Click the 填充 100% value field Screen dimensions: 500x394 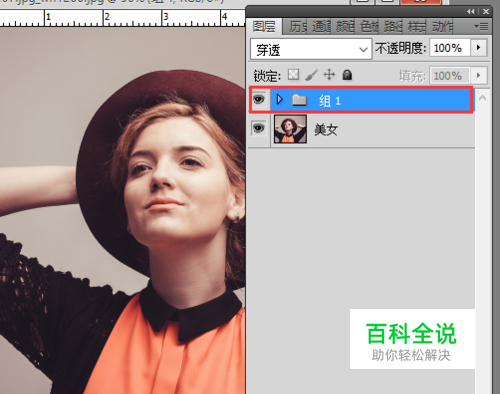coord(450,76)
